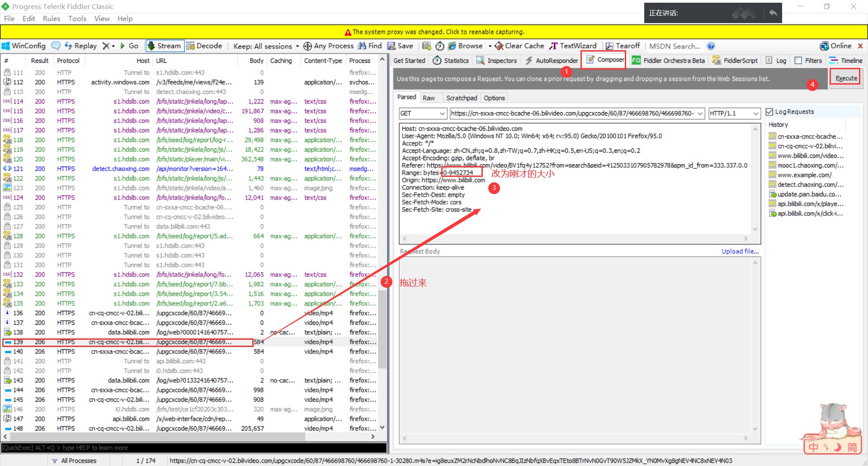Replay the selected session

[x=80, y=46]
